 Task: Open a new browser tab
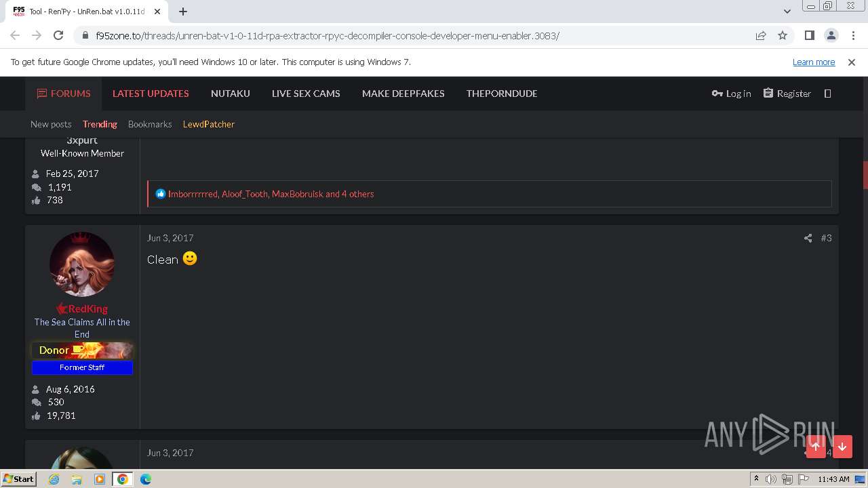[183, 12]
